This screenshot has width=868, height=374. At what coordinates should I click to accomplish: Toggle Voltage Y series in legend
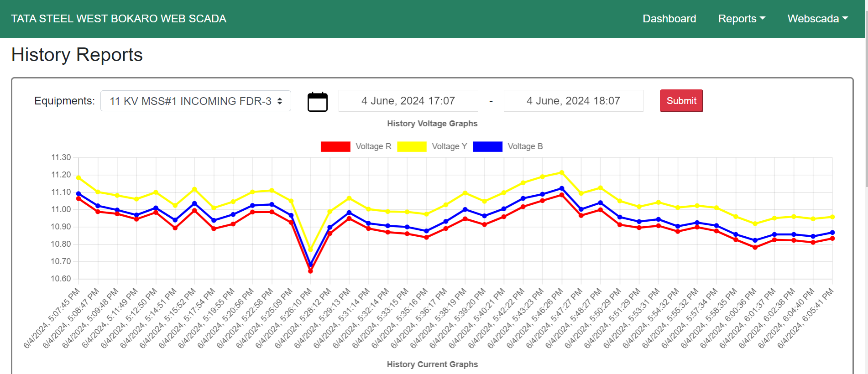point(449,146)
